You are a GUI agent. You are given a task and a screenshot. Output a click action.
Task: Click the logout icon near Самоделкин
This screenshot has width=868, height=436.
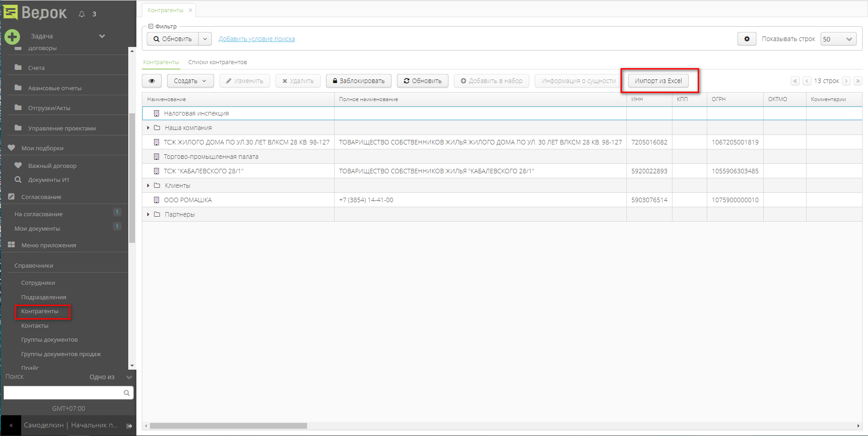(129, 425)
